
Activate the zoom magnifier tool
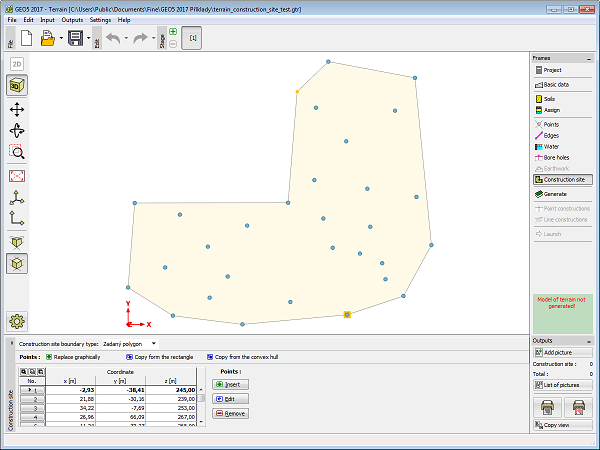18,152
